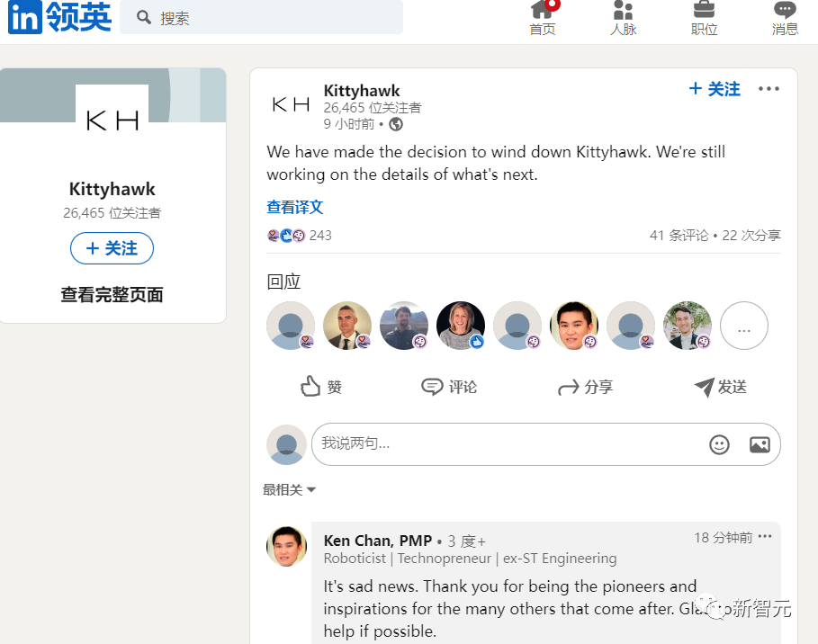Open the post's three-dot options menu
The height and width of the screenshot is (644, 818).
[769, 89]
